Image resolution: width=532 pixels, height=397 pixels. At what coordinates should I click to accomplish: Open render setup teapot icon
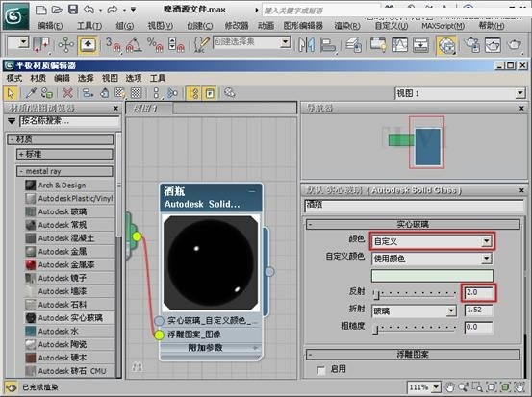pos(471,45)
